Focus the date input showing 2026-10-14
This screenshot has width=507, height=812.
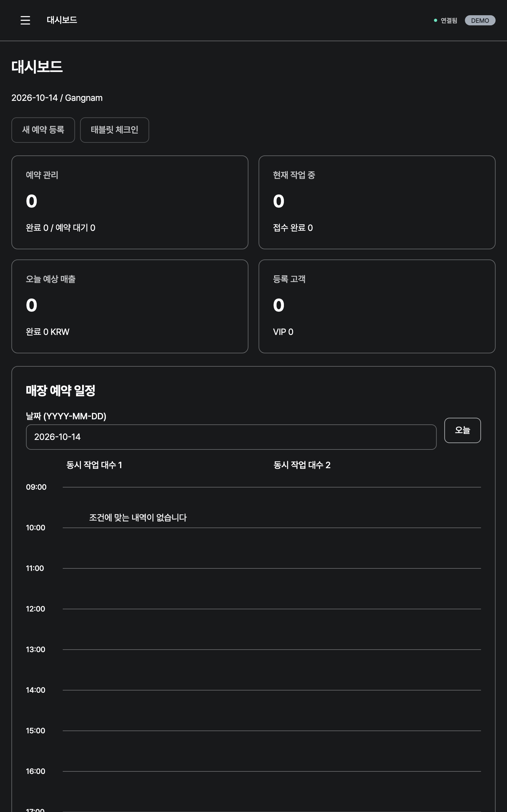pyautogui.click(x=231, y=437)
